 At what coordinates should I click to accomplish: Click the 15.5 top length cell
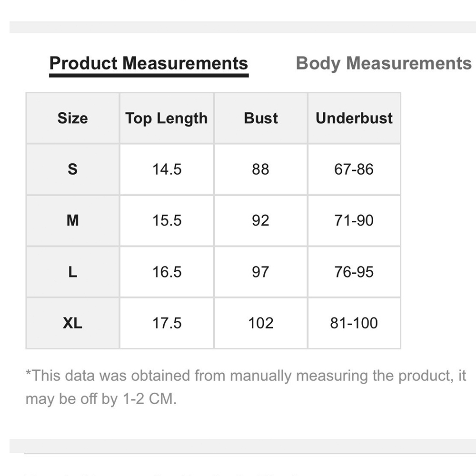167,220
